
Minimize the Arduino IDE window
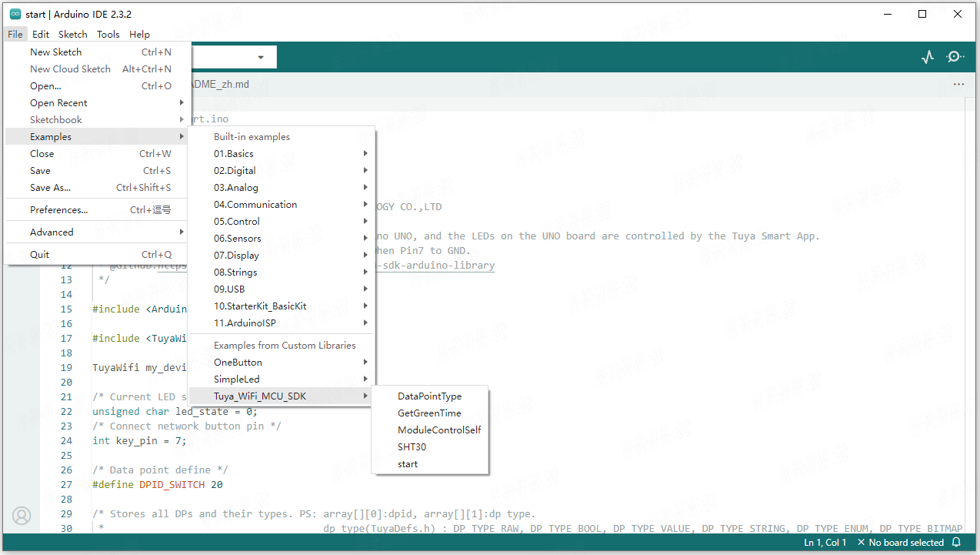point(887,14)
